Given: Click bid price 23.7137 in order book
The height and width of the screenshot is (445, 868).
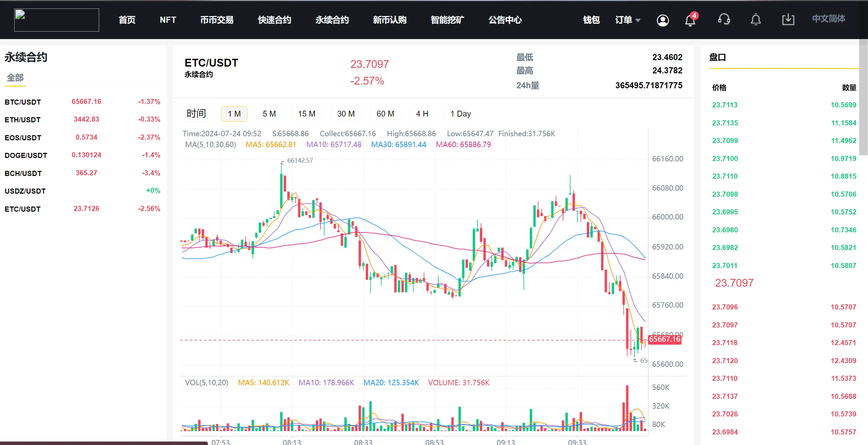Looking at the screenshot, I should (725, 396).
